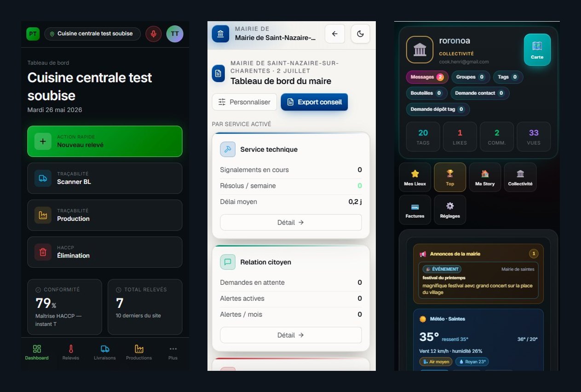
Task: Tap the red microphone button
Action: (x=154, y=34)
